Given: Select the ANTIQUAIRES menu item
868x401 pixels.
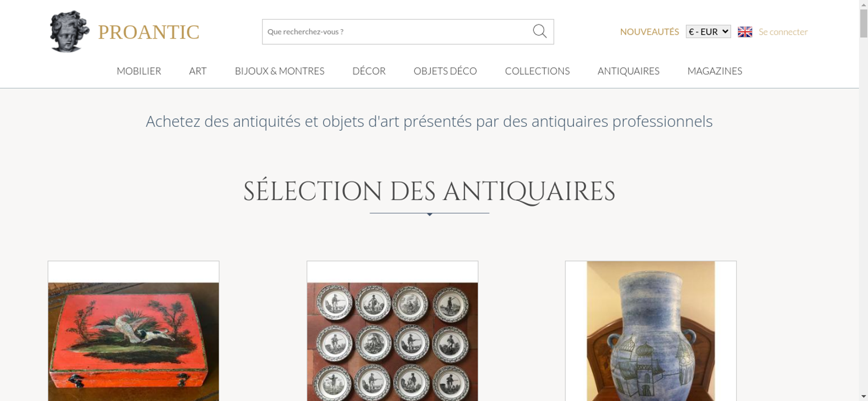Looking at the screenshot, I should pyautogui.click(x=628, y=71).
